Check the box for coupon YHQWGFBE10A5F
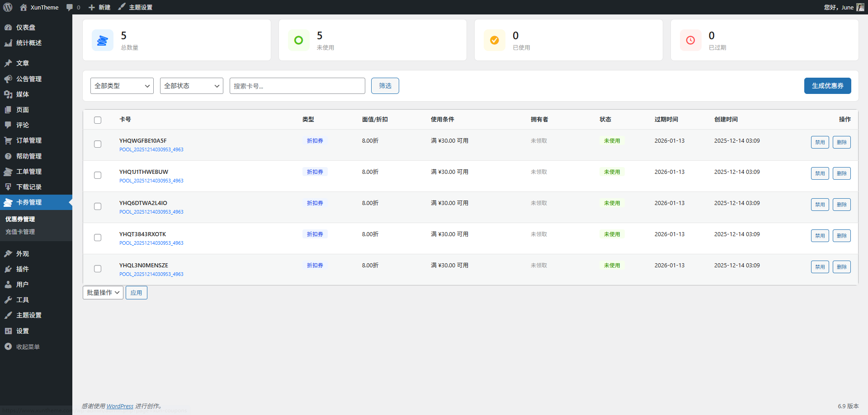868x415 pixels. pos(98,144)
